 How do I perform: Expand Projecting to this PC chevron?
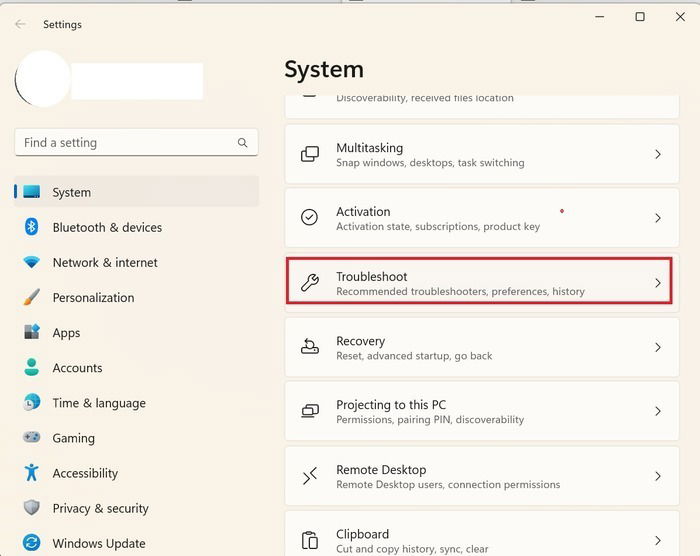click(x=658, y=411)
